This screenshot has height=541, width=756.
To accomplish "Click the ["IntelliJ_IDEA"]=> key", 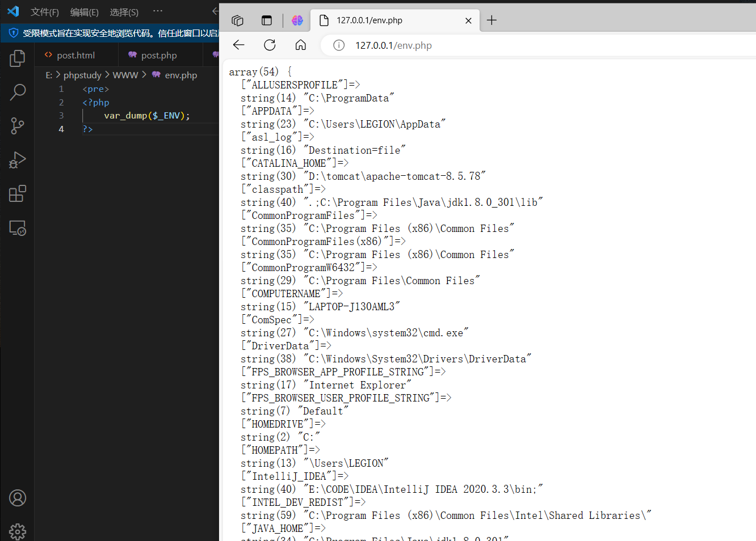I will click(295, 476).
